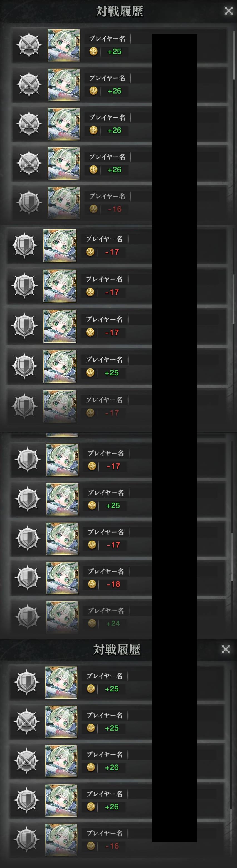The width and height of the screenshot is (237, 868).
Task: Close the lower 対戦履歴 panel with X
Action: click(226, 649)
